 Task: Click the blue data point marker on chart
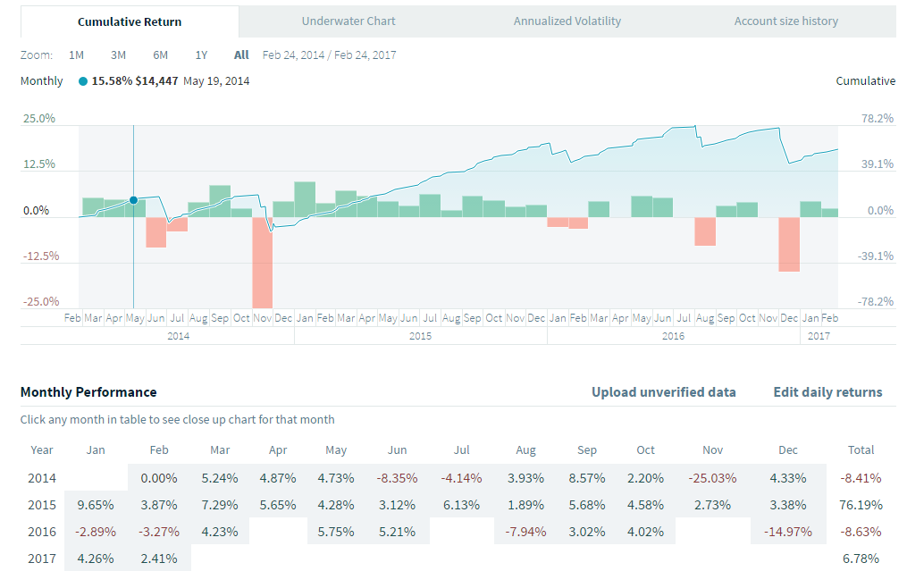133,200
